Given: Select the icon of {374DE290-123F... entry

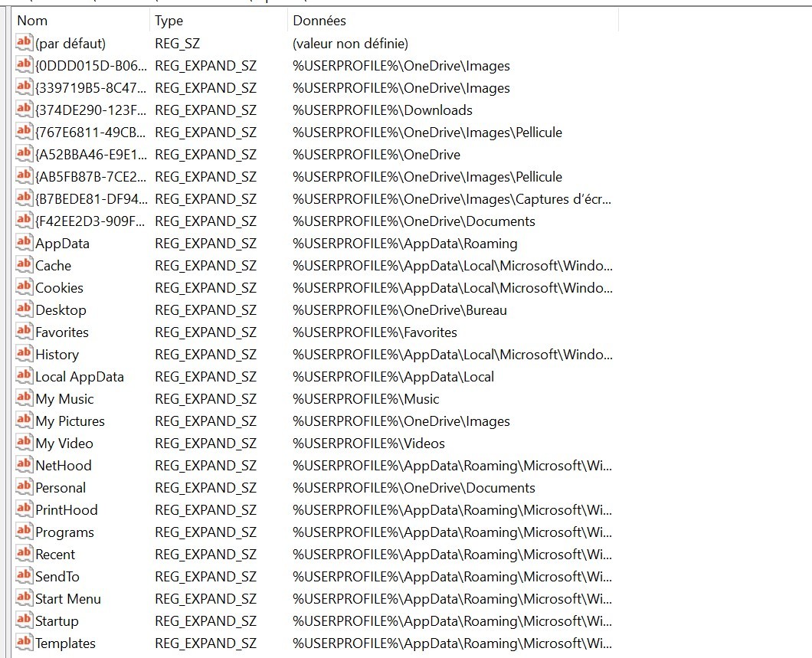Looking at the screenshot, I should coord(25,110).
